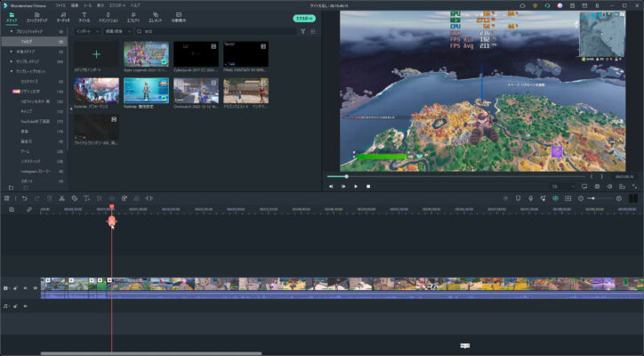Select the Apex Legends clip thumbnail

146,54
